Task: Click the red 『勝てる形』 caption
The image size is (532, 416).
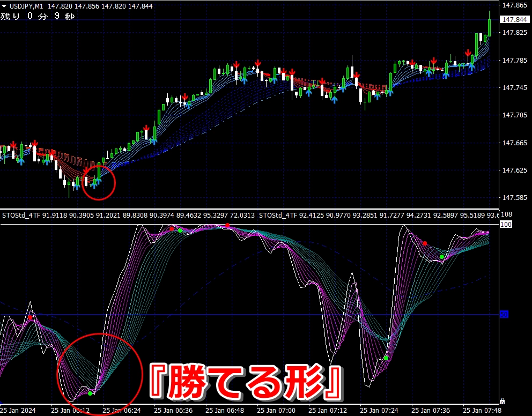Action: click(x=247, y=381)
